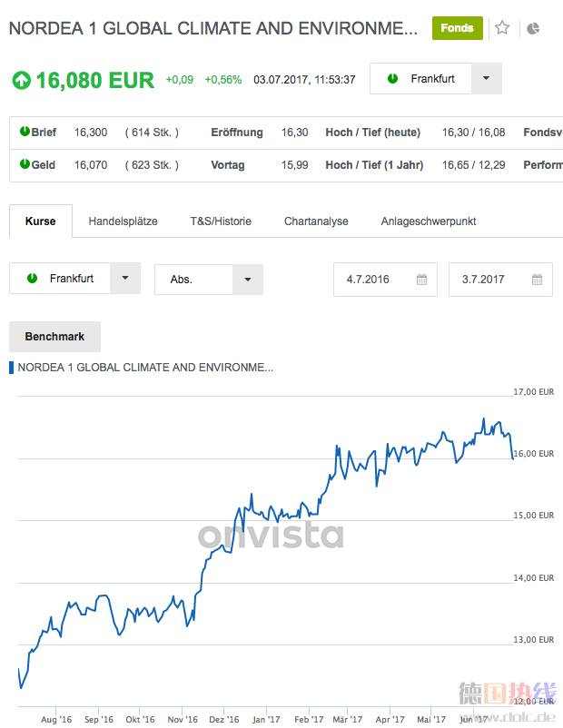The image size is (563, 728).
Task: Switch to the Chartanalyse tab
Action: click(316, 221)
